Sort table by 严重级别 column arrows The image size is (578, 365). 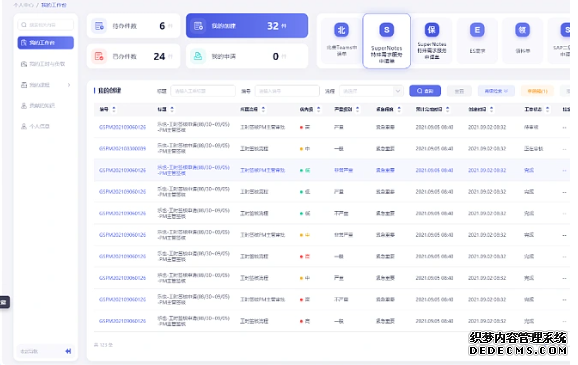point(358,110)
